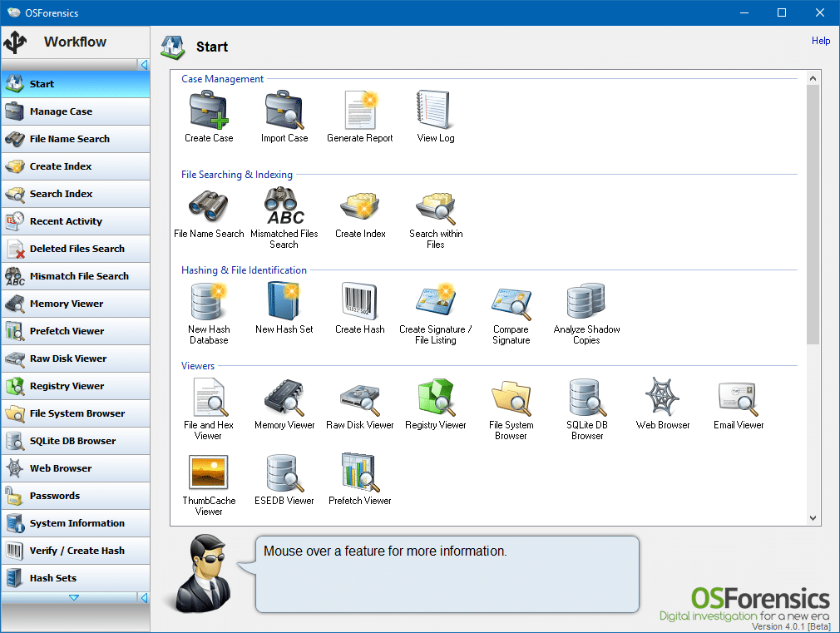Open the ThumbCache Viewer icon
The width and height of the screenshot is (840, 633).
[x=208, y=474]
